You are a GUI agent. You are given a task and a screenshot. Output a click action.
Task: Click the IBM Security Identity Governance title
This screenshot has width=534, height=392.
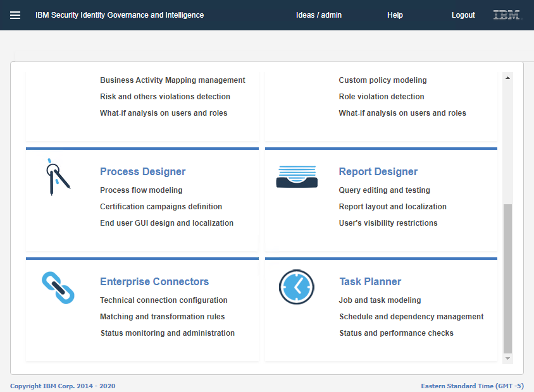pos(120,15)
